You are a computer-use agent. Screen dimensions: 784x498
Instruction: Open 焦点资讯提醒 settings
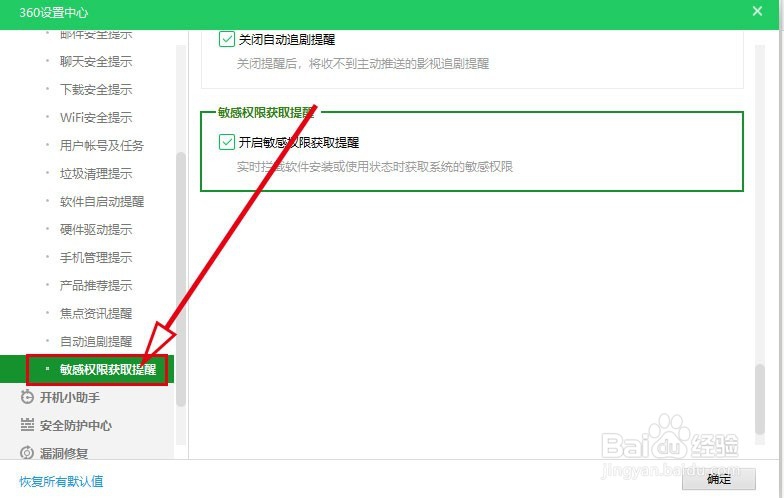coord(96,314)
